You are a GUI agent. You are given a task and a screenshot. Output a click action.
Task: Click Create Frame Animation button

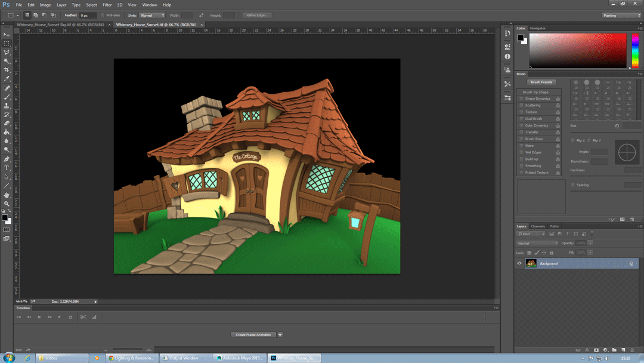[x=253, y=334]
